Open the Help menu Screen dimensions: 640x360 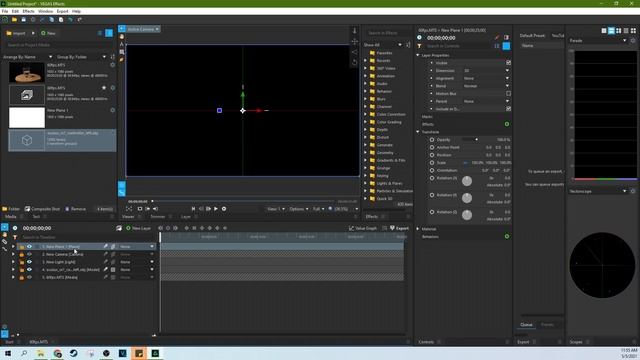click(x=76, y=11)
